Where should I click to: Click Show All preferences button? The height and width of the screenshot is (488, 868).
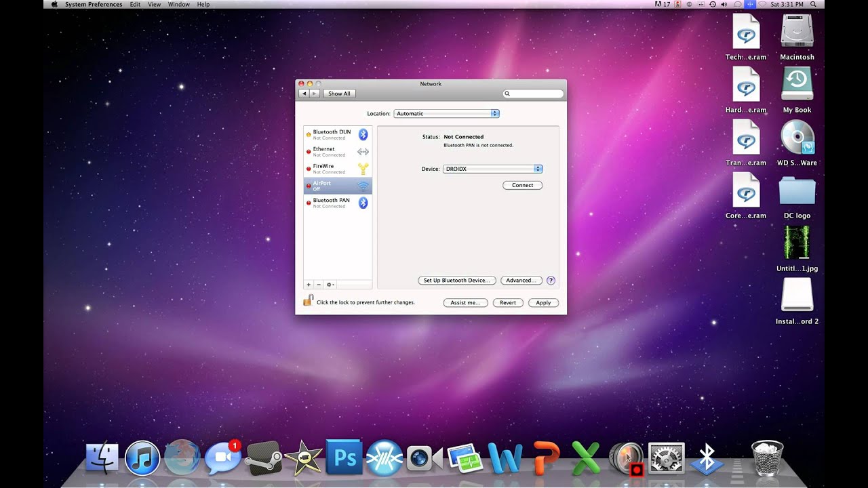339,94
